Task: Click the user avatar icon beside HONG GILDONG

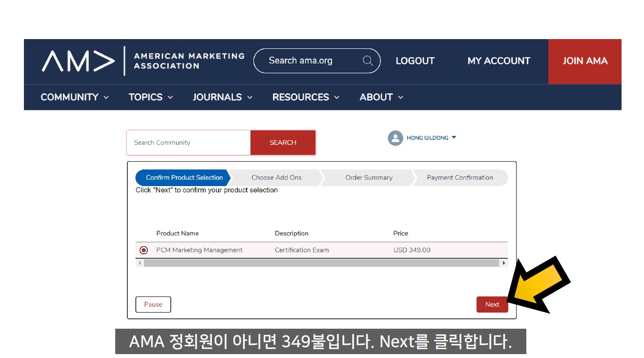Action: click(395, 138)
